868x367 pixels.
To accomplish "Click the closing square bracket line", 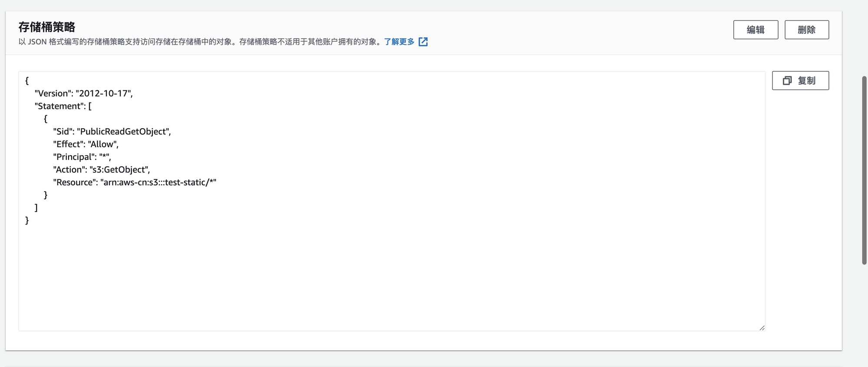I will [36, 208].
